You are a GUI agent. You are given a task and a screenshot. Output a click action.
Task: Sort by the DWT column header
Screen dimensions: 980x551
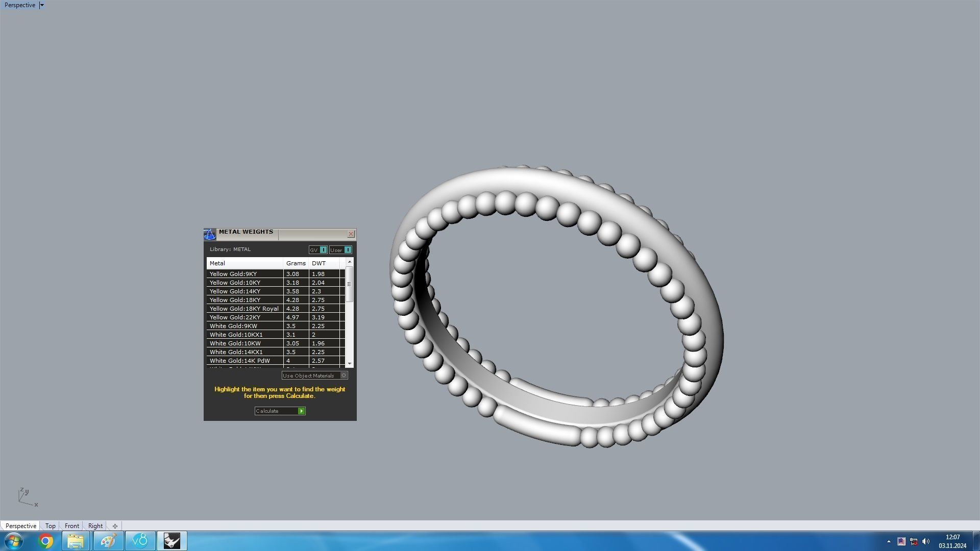pyautogui.click(x=324, y=263)
